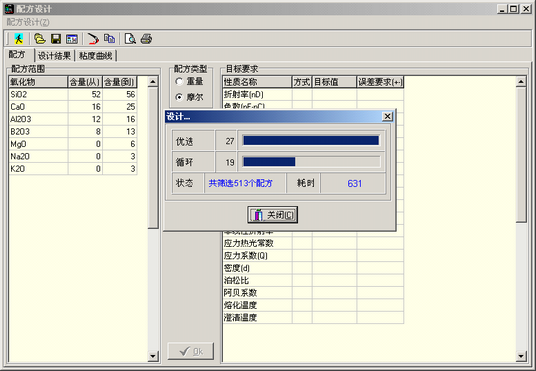Click the 优选 progress bar
This screenshot has width=536, height=371.
click(x=311, y=141)
